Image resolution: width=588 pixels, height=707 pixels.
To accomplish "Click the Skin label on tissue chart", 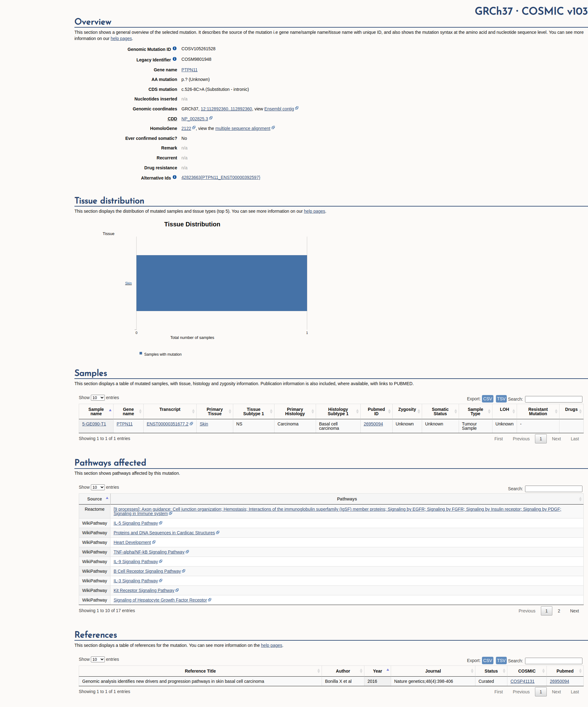I will [x=128, y=283].
